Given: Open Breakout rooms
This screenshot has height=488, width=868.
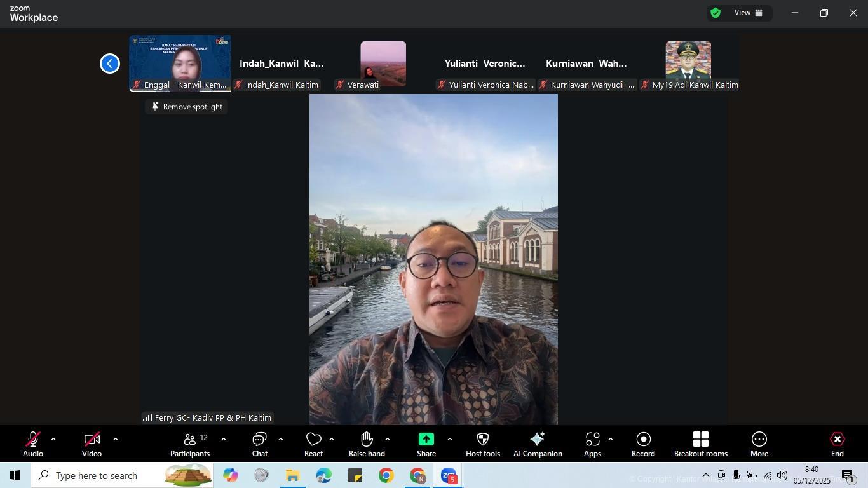Looking at the screenshot, I should (700, 444).
